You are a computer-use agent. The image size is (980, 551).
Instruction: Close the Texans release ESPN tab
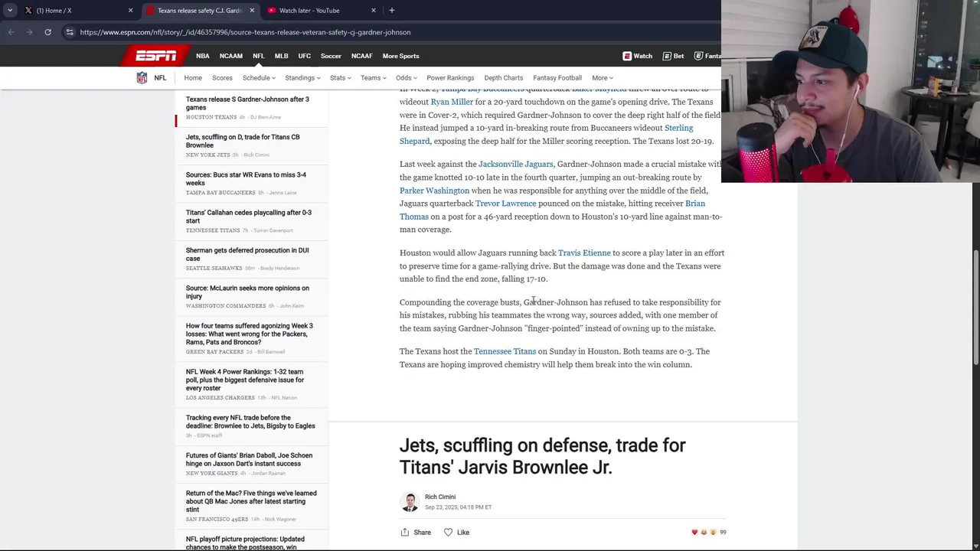pos(252,11)
